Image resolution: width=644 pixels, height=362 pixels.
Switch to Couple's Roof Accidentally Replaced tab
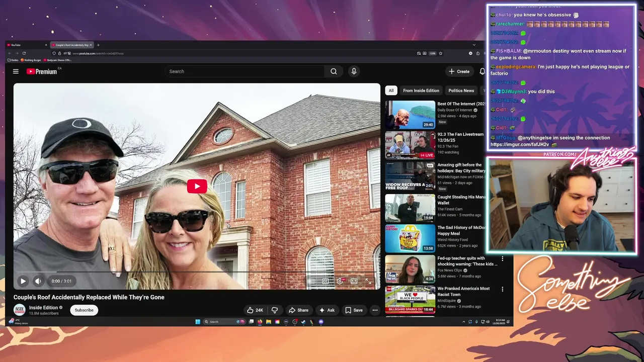point(72,45)
